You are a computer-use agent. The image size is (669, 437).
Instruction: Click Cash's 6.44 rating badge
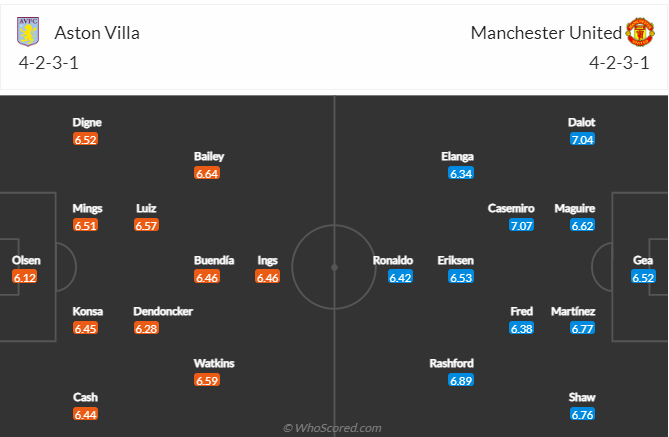point(85,414)
